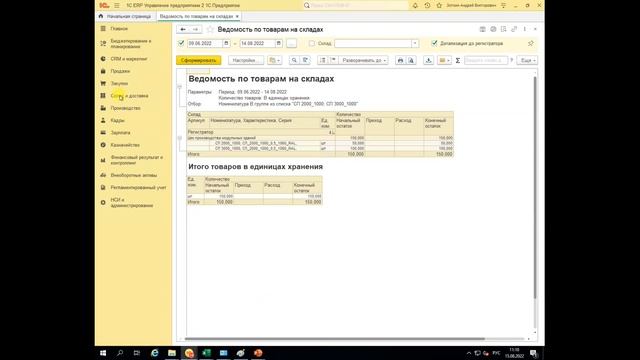
Task: Go forward with the right arrow button
Action: [195, 29]
